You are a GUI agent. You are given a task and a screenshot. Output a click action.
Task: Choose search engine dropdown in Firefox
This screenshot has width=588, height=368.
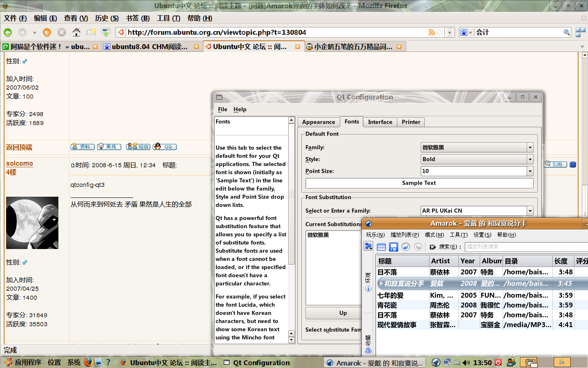click(x=466, y=32)
